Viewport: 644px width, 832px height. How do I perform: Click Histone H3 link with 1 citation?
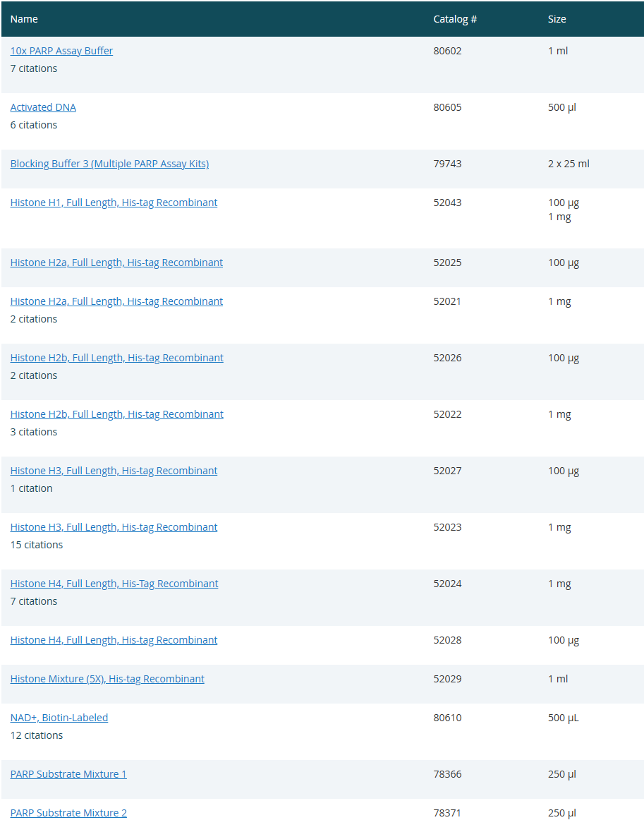point(114,471)
